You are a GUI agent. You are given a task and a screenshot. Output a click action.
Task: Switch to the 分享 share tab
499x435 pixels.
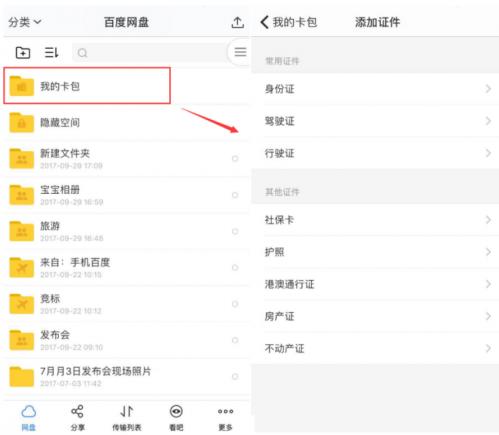(77, 418)
